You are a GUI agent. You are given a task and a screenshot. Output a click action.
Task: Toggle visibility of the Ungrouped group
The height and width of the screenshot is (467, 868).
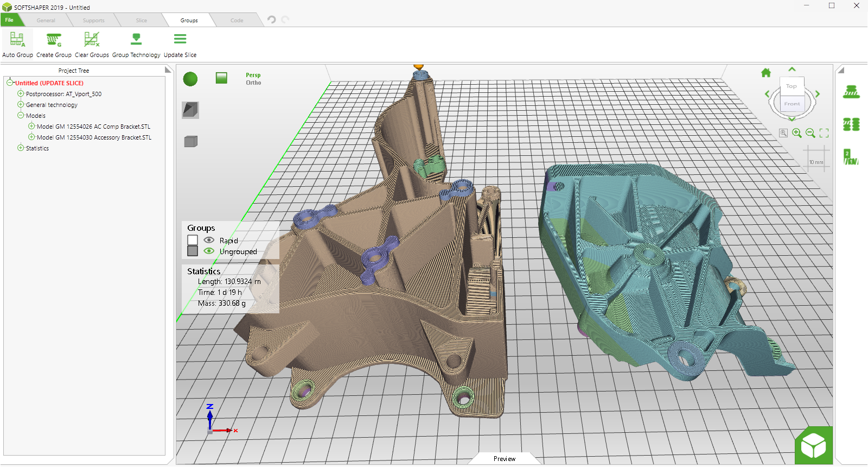pos(209,251)
